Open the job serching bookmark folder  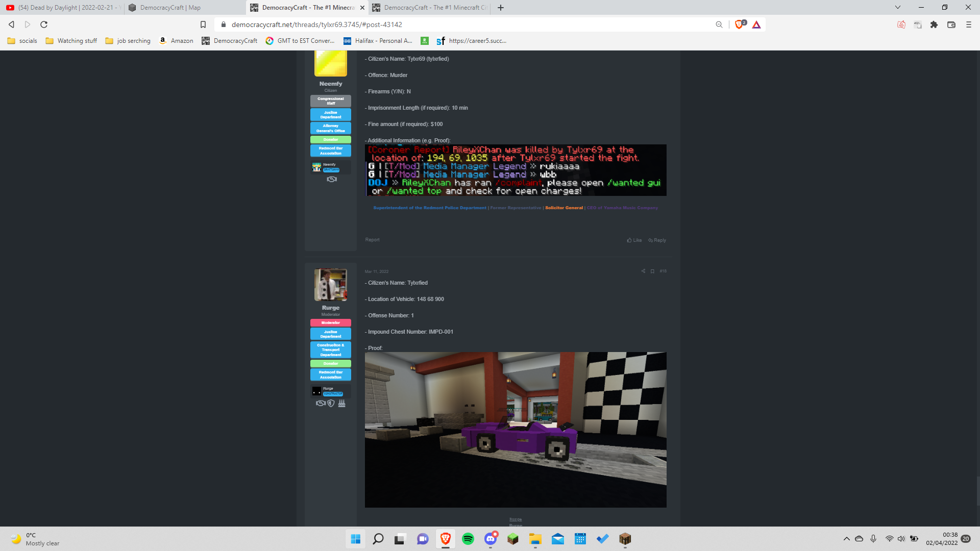tap(128, 41)
